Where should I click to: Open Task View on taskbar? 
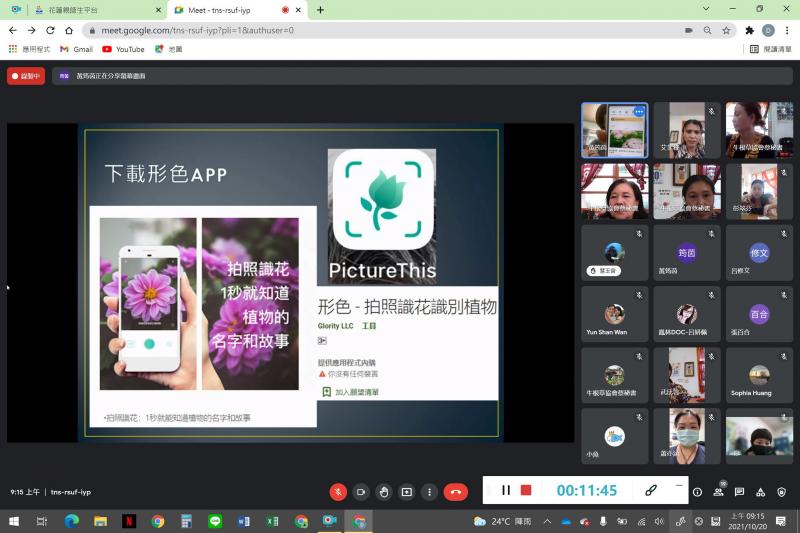coord(42,521)
